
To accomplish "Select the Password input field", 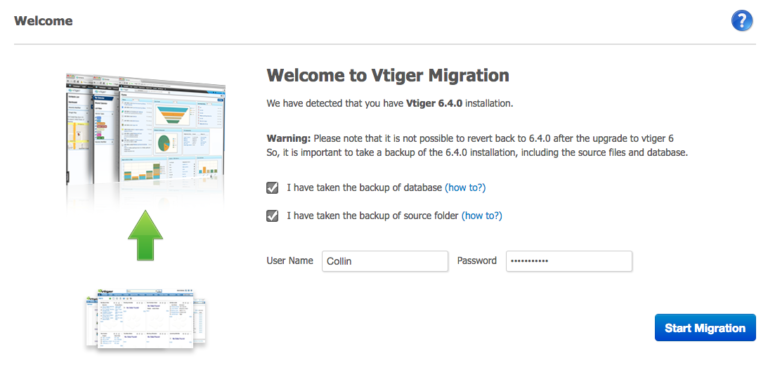I will (x=569, y=261).
